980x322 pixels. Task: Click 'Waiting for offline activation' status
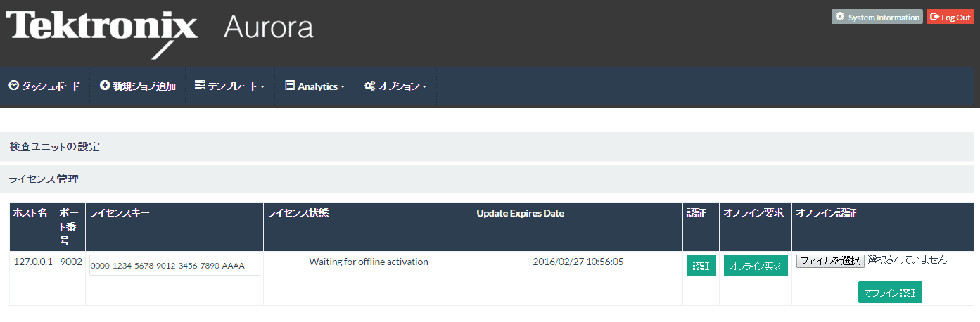click(x=369, y=262)
